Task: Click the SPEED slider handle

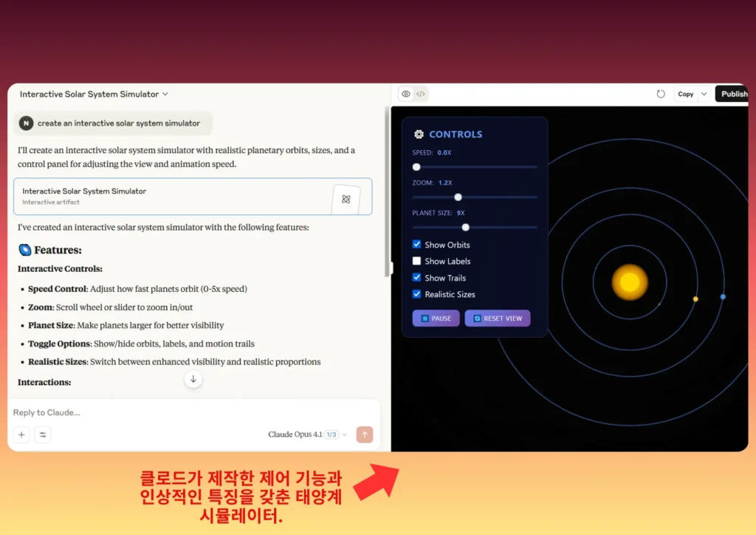Action: [416, 167]
